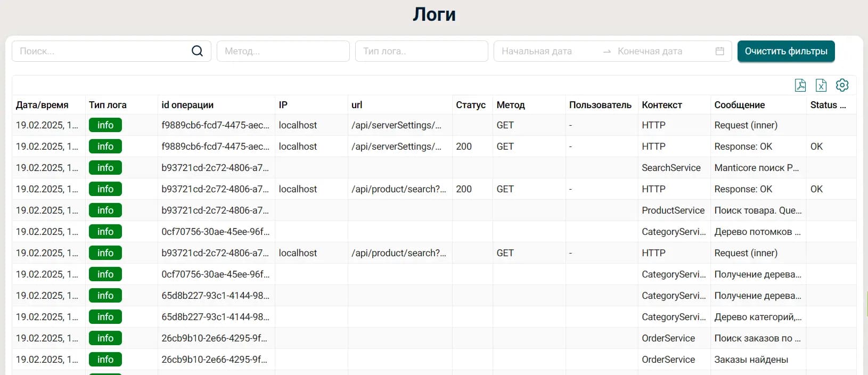
Task: Click the Manticore поиск message cell
Action: click(x=756, y=168)
